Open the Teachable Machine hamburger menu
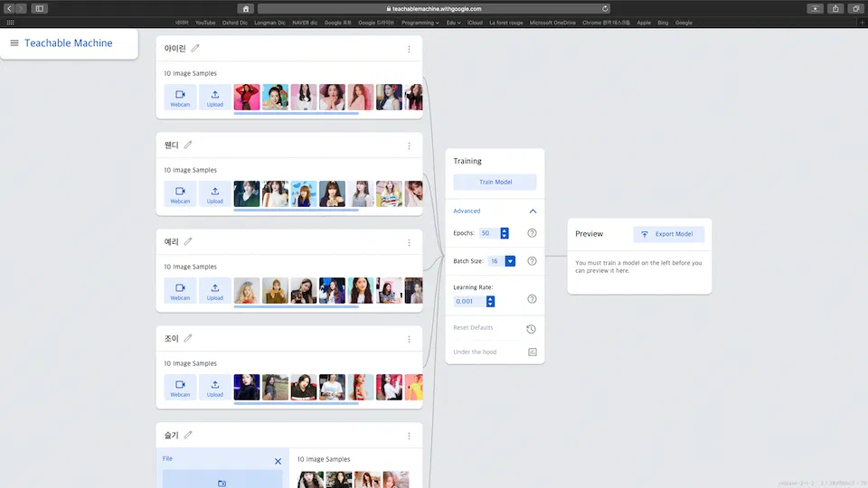 (14, 42)
